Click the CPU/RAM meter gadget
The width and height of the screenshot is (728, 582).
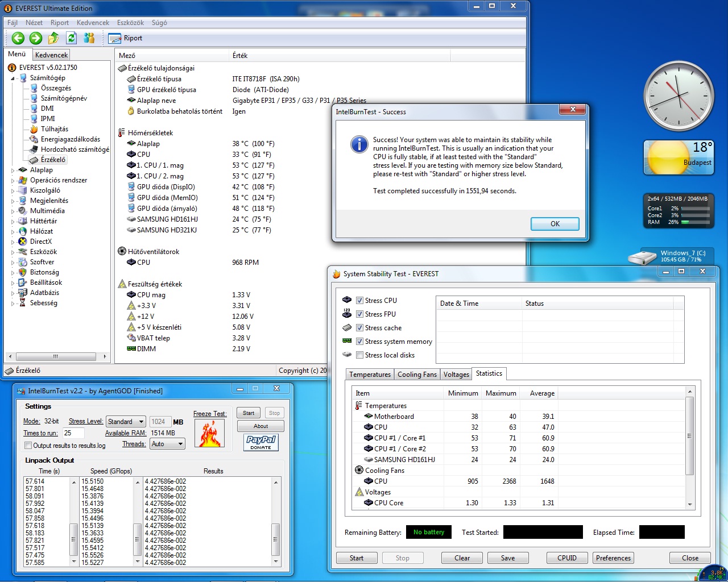click(679, 211)
